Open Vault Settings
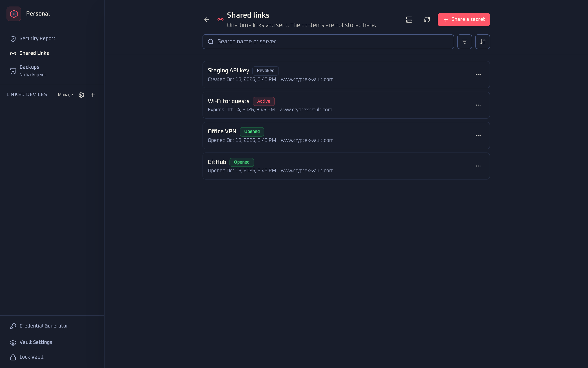Screen dimensions: 588x368 click(x=52, y=342)
